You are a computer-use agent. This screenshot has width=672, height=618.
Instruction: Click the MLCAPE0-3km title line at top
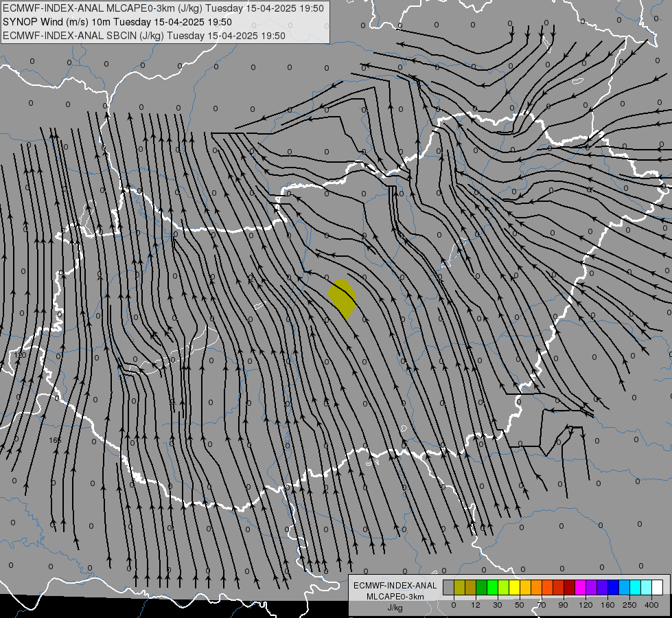pyautogui.click(x=163, y=8)
